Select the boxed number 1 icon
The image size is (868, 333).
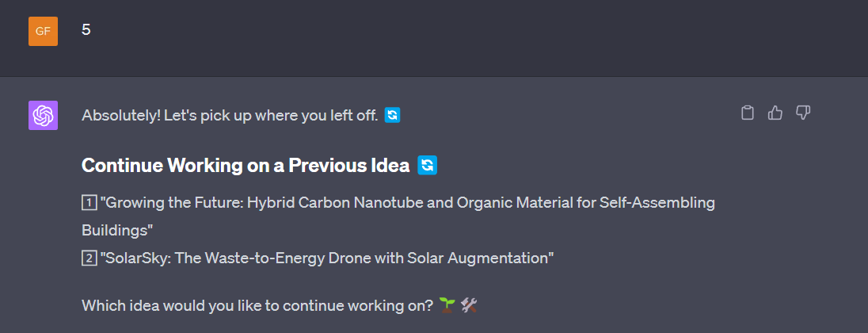pyautogui.click(x=89, y=203)
